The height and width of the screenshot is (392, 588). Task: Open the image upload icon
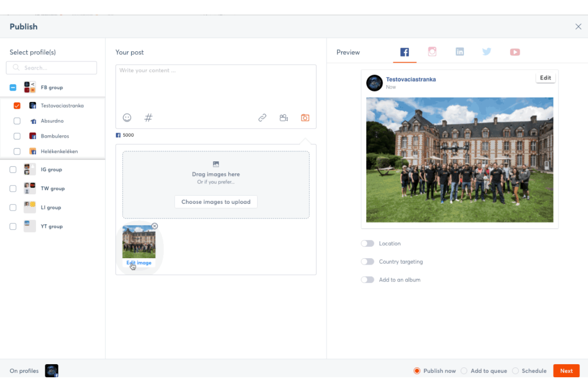pyautogui.click(x=305, y=118)
